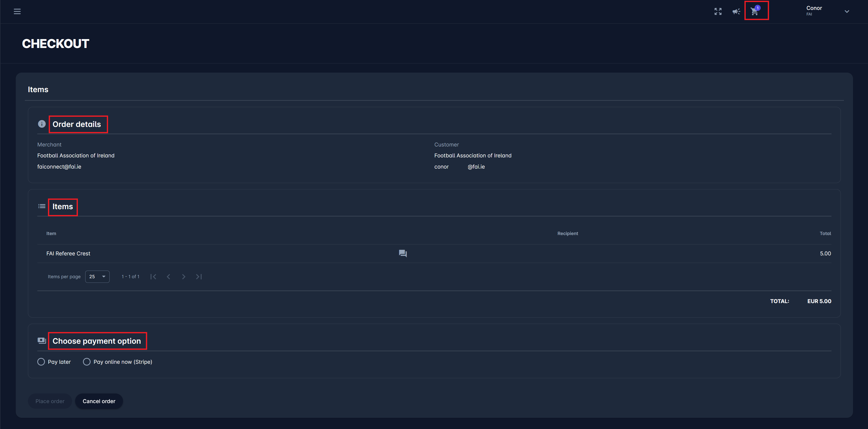868x429 pixels.
Task: Click the FAI Referee Crest item row
Action: click(69, 253)
